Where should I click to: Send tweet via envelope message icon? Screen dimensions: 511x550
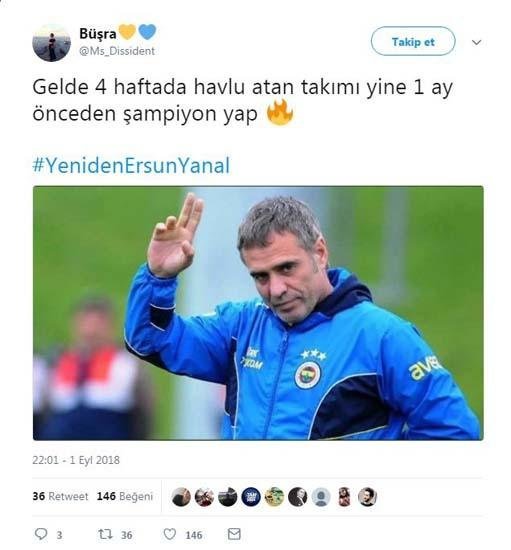[x=234, y=534]
